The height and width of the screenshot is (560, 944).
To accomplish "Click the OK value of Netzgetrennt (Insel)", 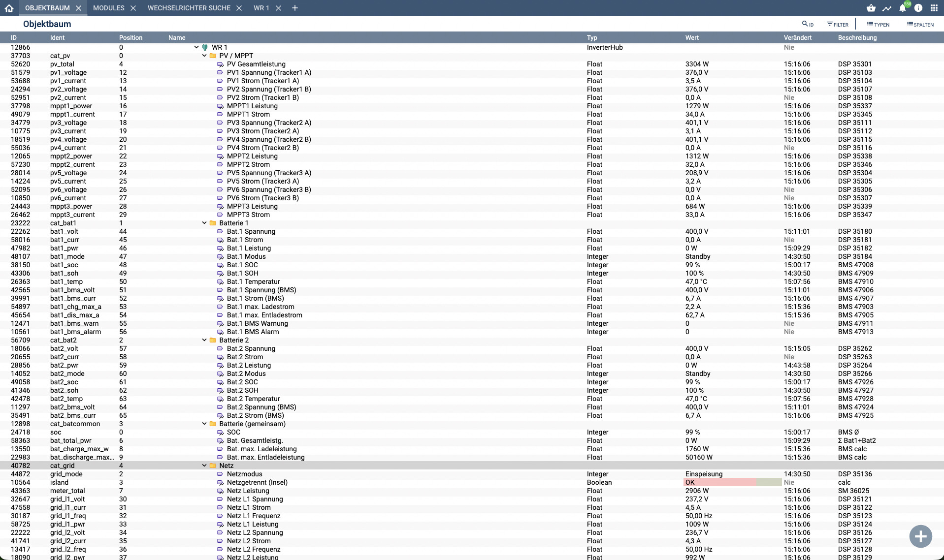I will click(690, 482).
